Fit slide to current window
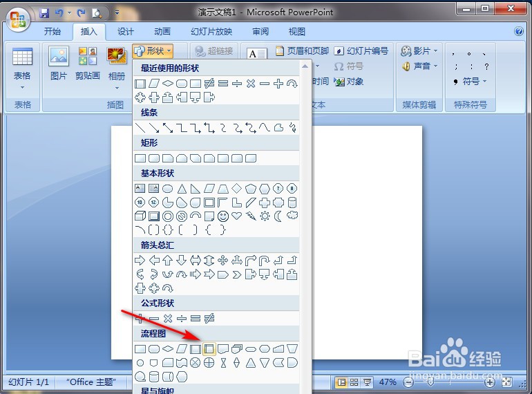 point(507,382)
